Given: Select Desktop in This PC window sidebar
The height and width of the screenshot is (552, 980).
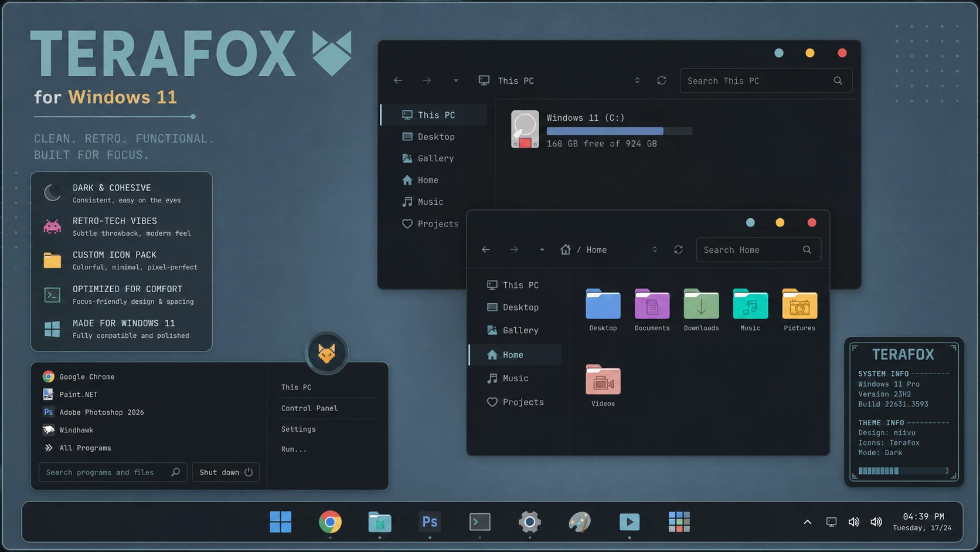Looking at the screenshot, I should pyautogui.click(x=434, y=137).
